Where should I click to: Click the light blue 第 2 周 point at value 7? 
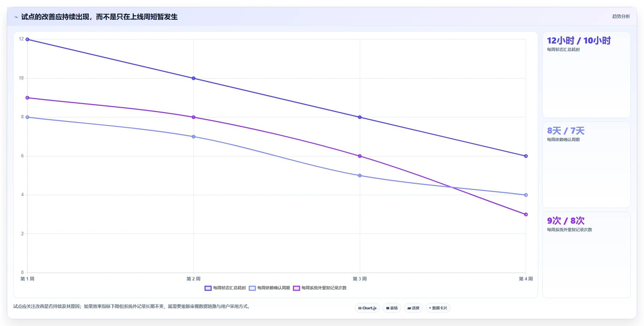click(x=193, y=137)
